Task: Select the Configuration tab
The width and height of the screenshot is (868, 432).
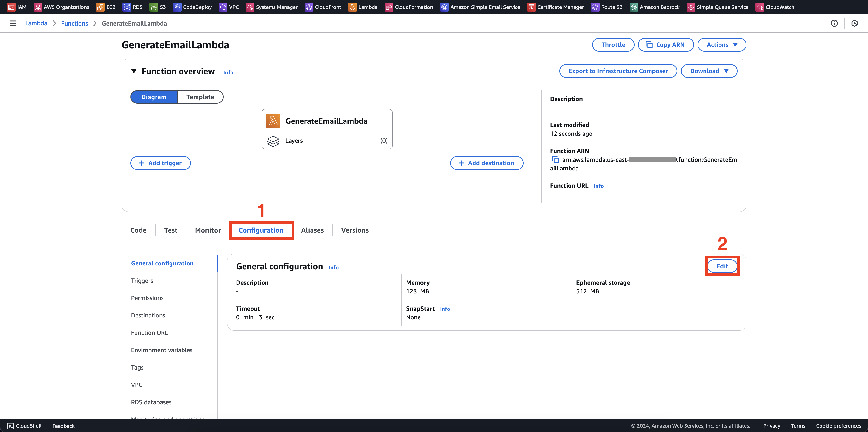Action: tap(261, 230)
